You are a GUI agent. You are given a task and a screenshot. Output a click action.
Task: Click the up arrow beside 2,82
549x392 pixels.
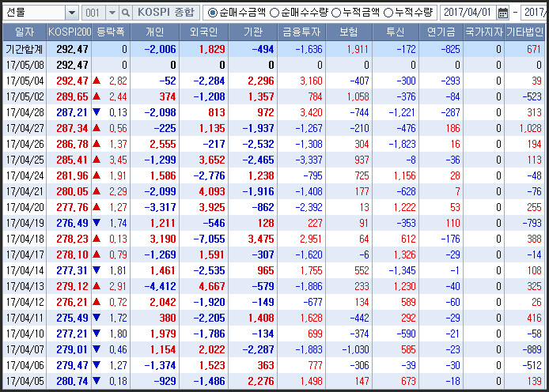click(x=97, y=81)
